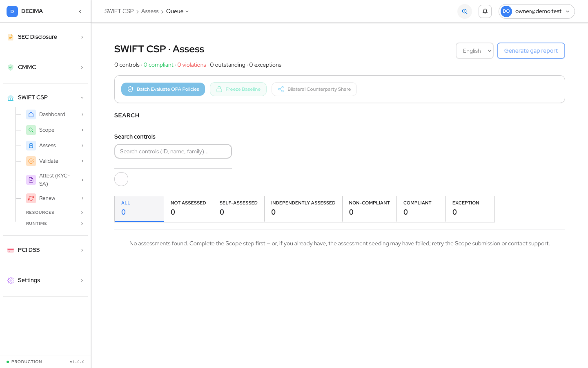Click the PCI DSS card icon

pos(11,250)
